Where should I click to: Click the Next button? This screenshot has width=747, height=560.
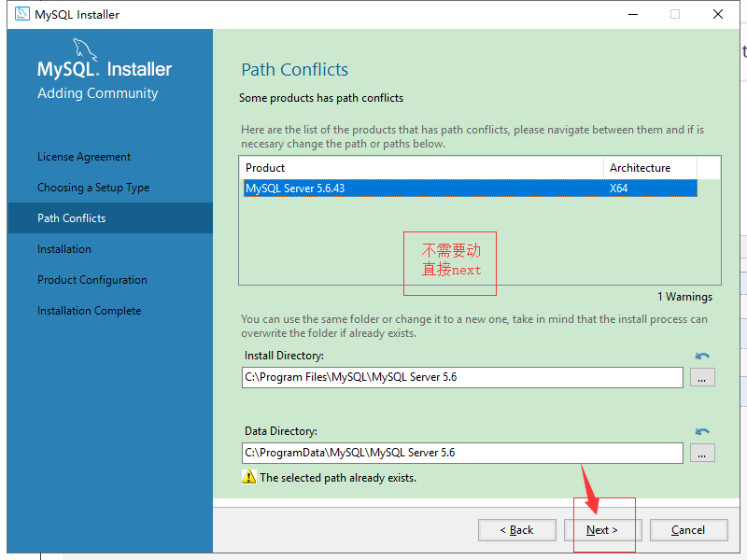coord(602,530)
